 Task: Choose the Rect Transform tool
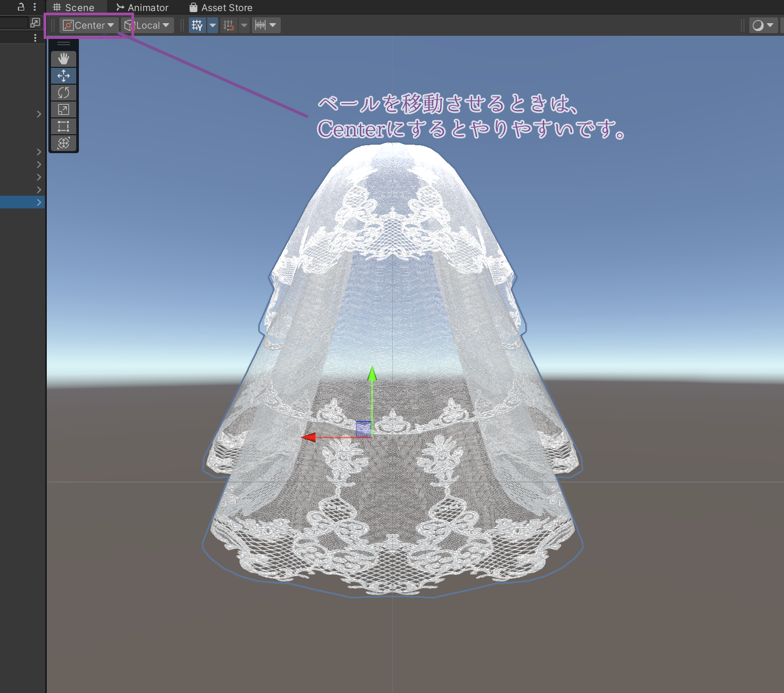pos(63,126)
